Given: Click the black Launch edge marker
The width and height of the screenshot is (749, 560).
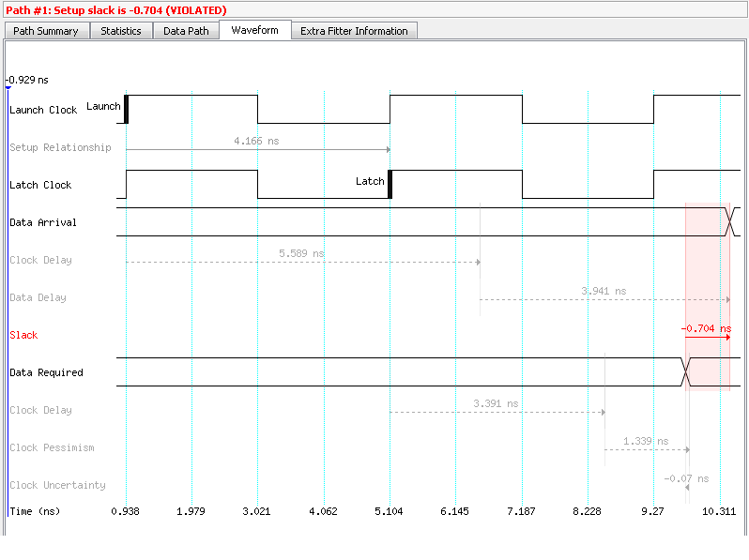Looking at the screenshot, I should click(126, 109).
